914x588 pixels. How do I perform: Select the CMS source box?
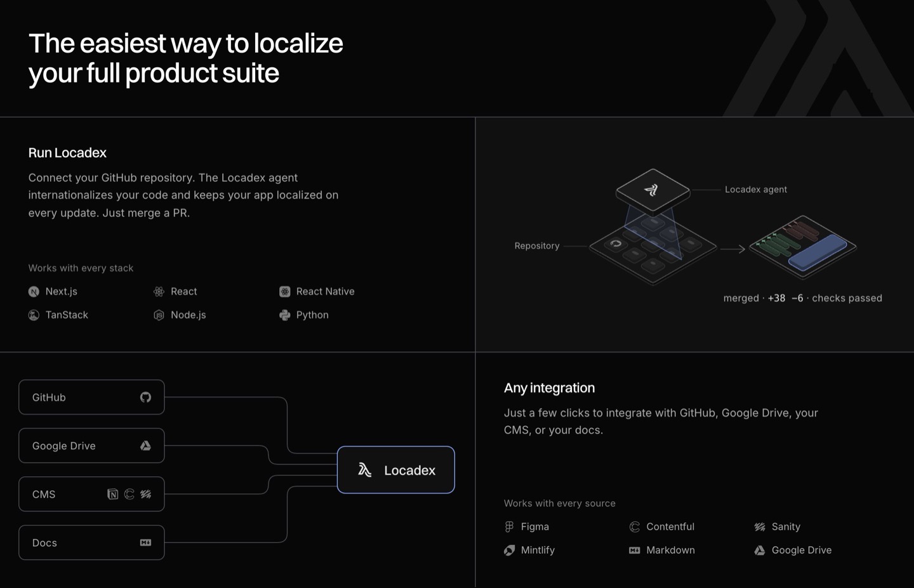click(x=91, y=494)
